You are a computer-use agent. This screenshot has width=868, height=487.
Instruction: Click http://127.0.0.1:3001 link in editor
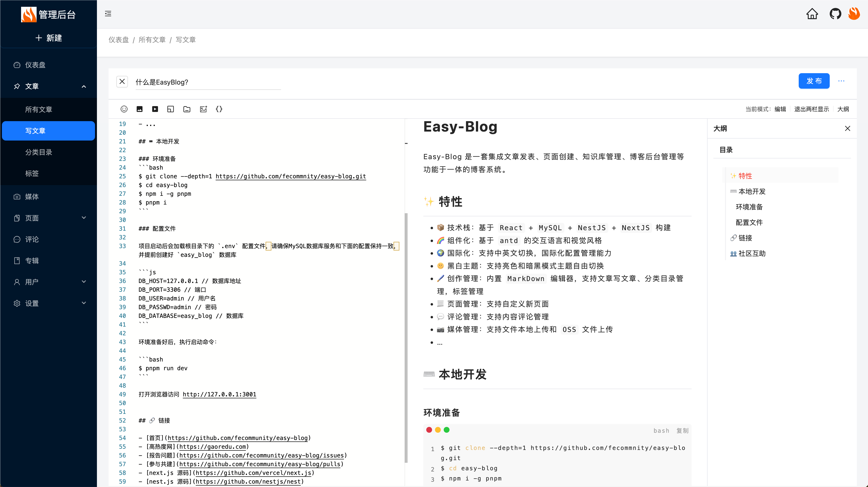click(219, 394)
